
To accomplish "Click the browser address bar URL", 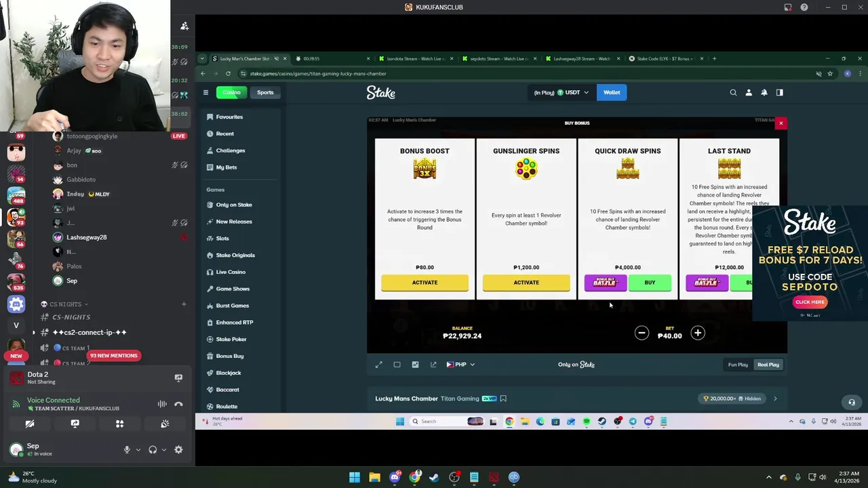I will pyautogui.click(x=318, y=73).
